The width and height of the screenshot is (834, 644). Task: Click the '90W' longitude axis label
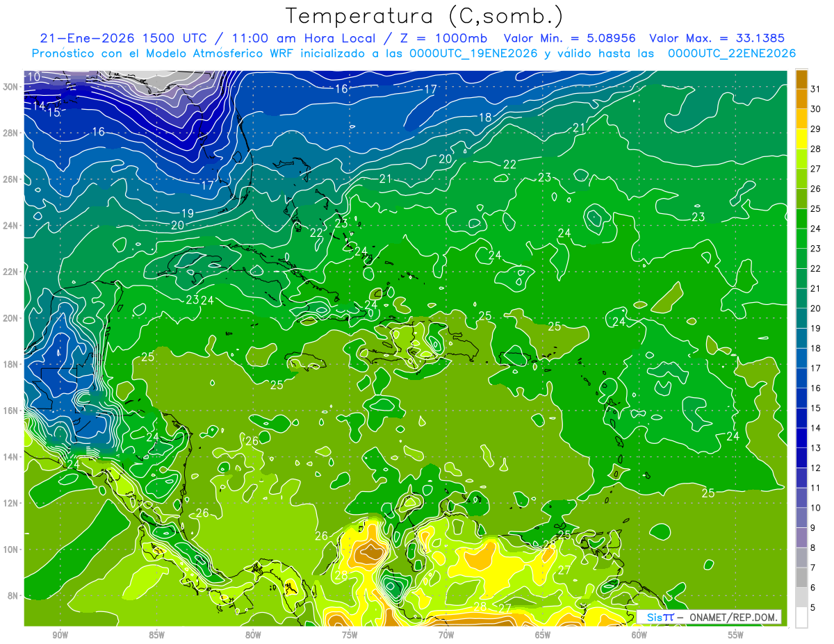pyautogui.click(x=60, y=635)
